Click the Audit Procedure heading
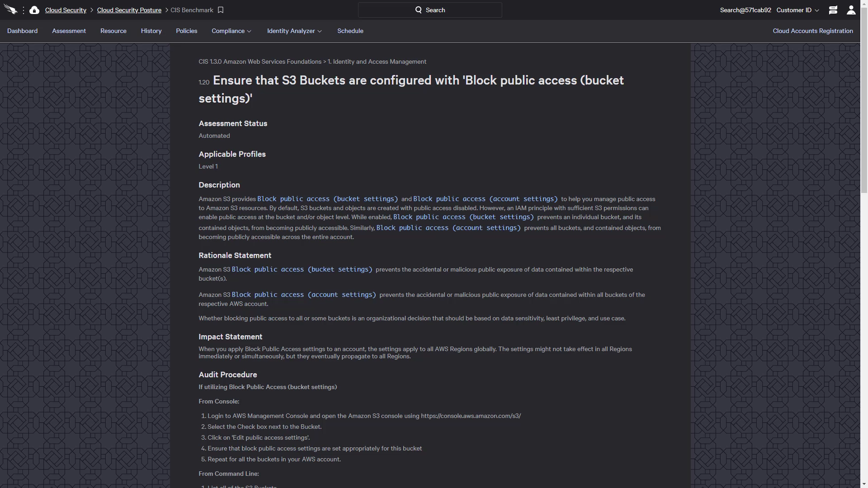Viewport: 868px width, 488px height. [x=227, y=375]
